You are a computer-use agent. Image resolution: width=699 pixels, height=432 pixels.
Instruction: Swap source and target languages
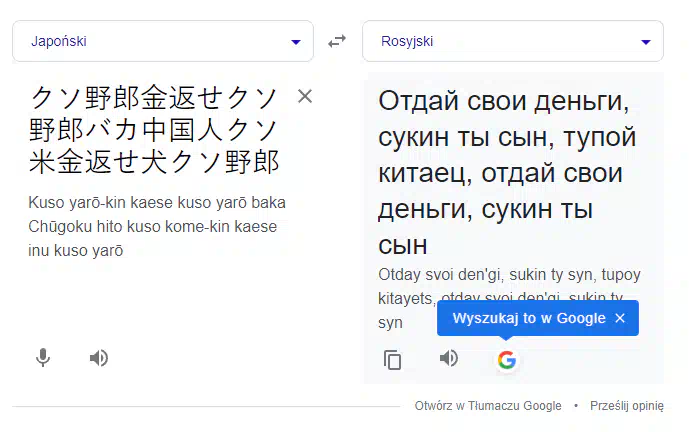(x=337, y=41)
